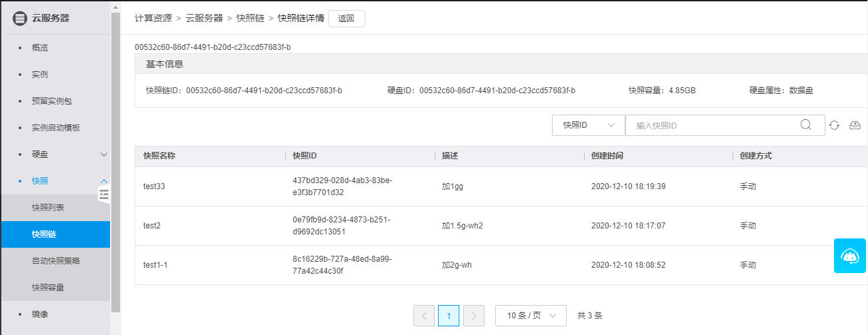Click the magnifier search icon

[805, 125]
